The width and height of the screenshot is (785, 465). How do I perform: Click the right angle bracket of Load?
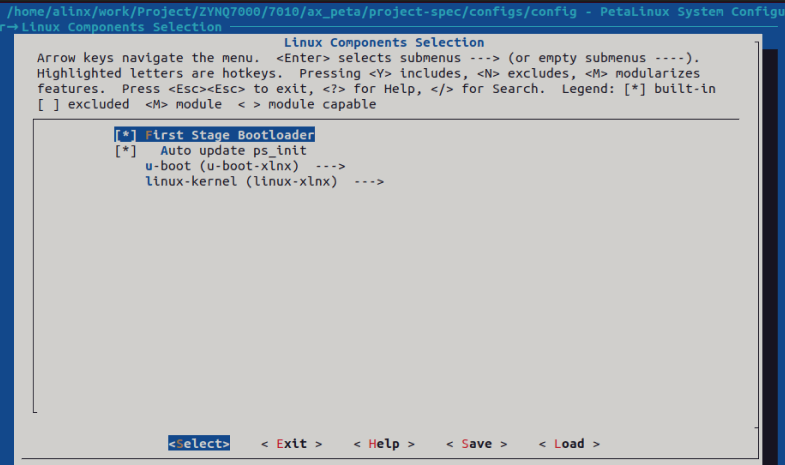[x=596, y=444]
